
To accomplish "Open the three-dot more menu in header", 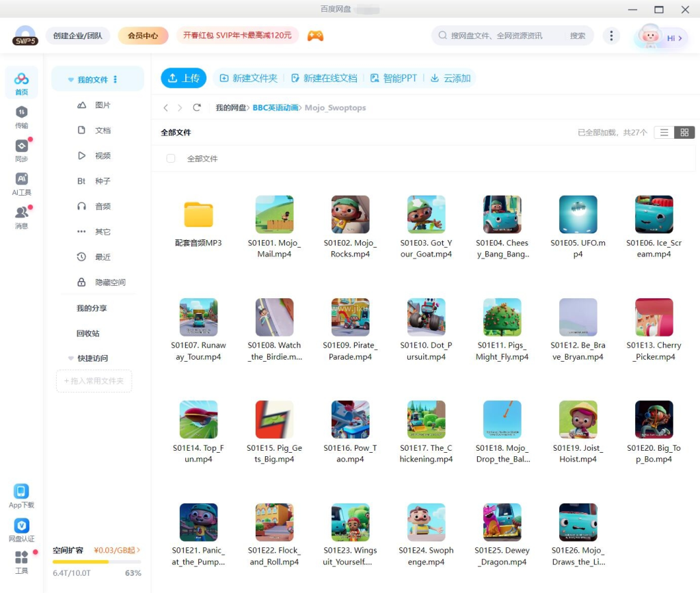I will [x=611, y=36].
